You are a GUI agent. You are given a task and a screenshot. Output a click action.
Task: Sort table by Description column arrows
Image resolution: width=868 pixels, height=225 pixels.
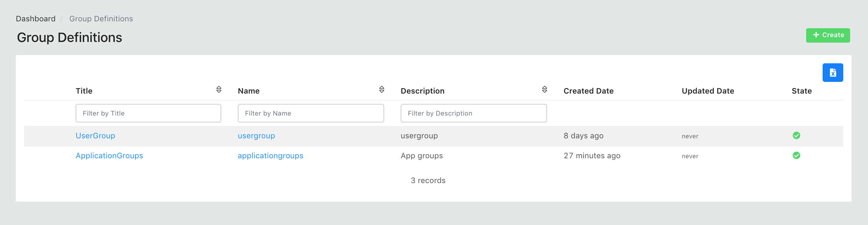tap(544, 90)
